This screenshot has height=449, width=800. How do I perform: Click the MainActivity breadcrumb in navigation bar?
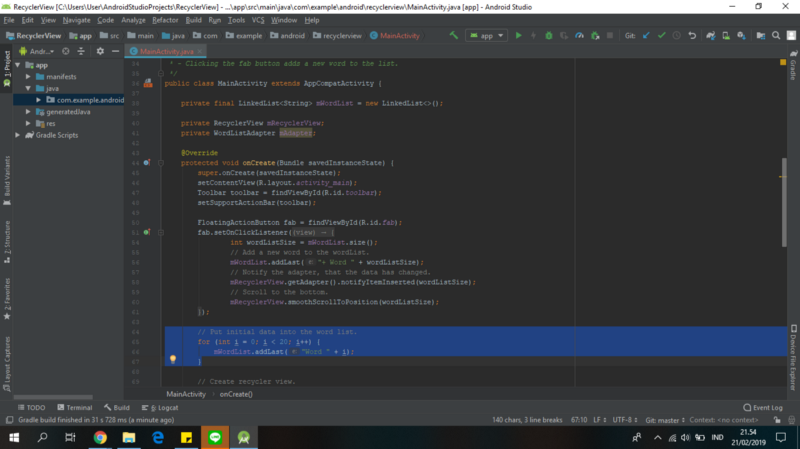[395, 36]
